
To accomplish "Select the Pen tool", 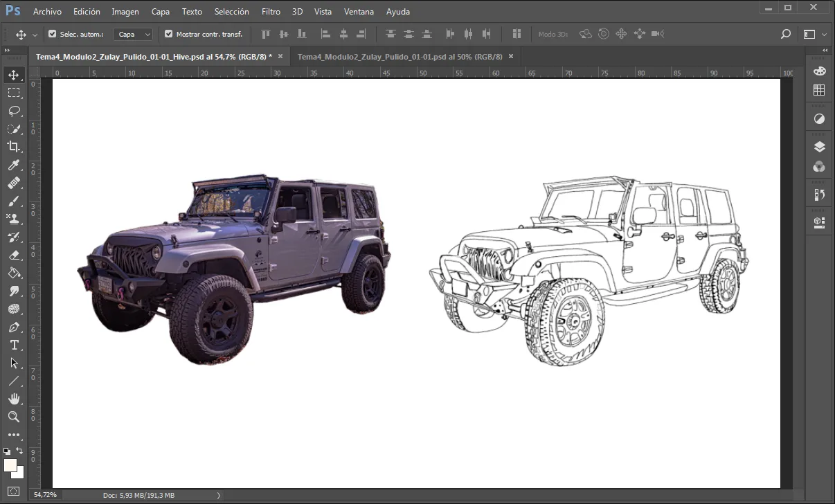I will 14,327.
